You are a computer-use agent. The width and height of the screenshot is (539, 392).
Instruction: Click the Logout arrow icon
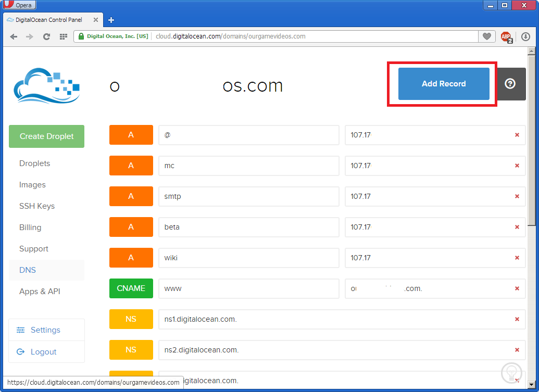(x=21, y=352)
